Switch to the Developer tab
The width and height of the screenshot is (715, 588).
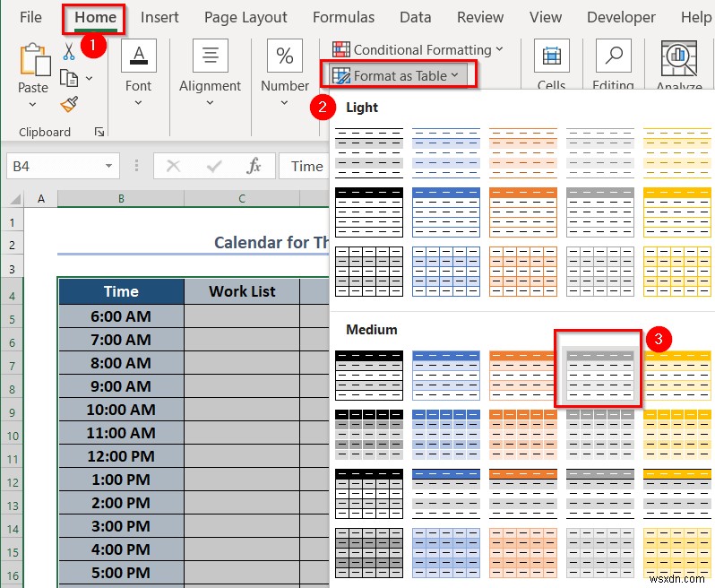[621, 17]
